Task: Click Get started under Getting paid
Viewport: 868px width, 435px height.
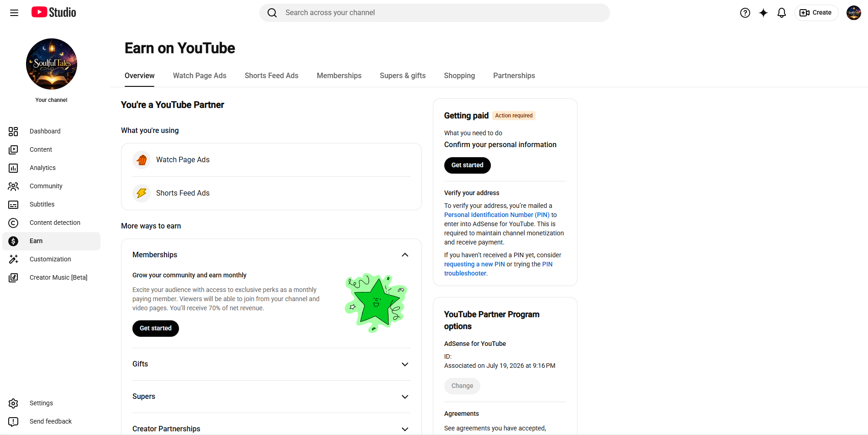Action: [x=468, y=165]
